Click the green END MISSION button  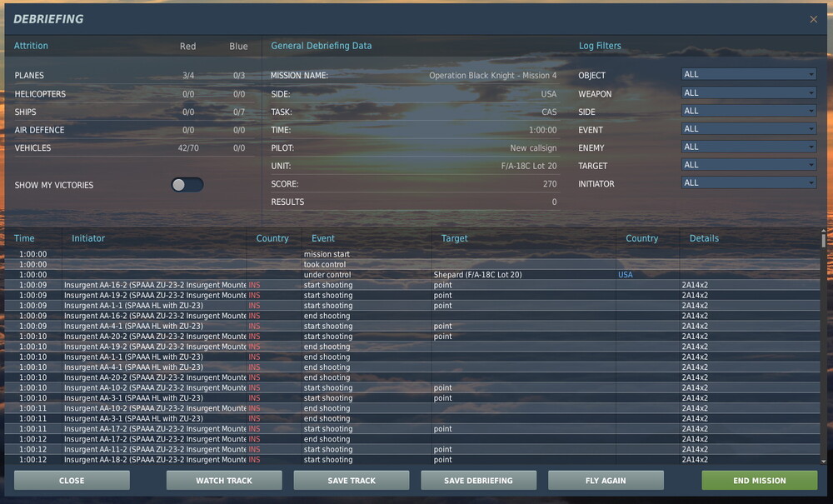coord(760,481)
